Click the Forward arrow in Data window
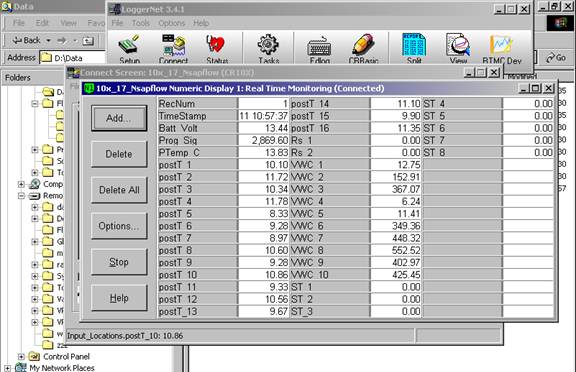576x372 pixels. [x=62, y=40]
